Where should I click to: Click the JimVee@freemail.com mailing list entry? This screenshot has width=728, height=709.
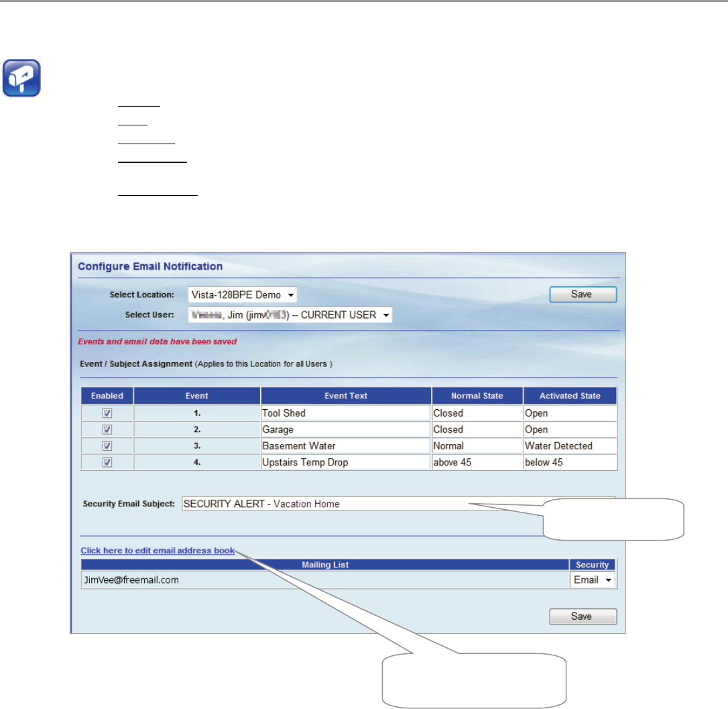[131, 580]
